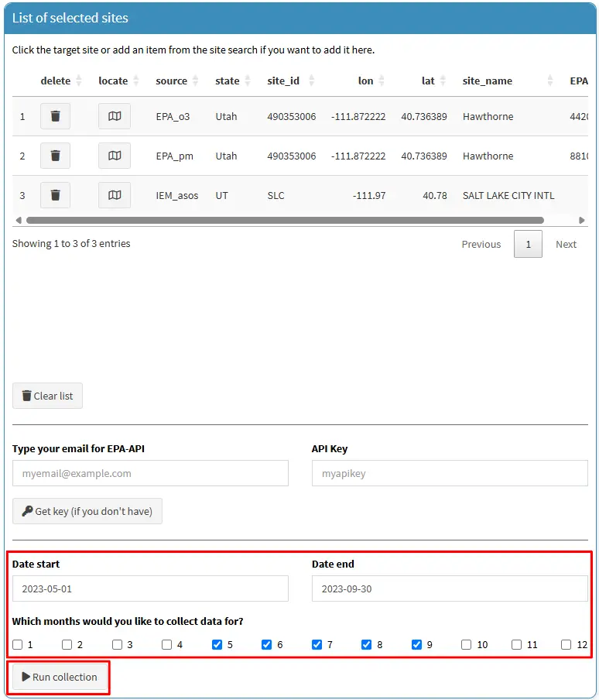Go to page 1 of table
Viewport: 599px width, 700px height.
(x=528, y=244)
